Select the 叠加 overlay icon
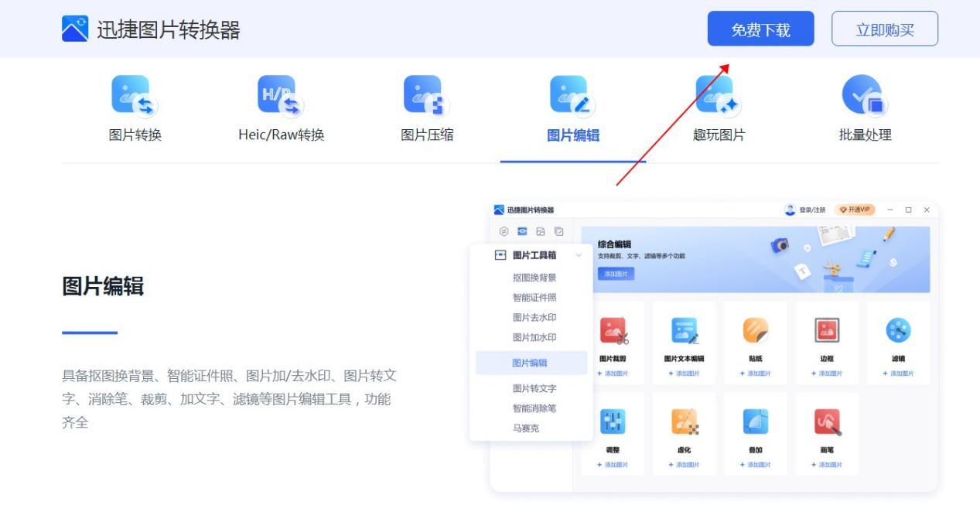Screen dimensions: 980x522 [x=756, y=421]
